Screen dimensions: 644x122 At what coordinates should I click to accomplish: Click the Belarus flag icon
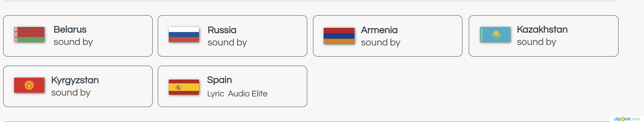(29, 35)
